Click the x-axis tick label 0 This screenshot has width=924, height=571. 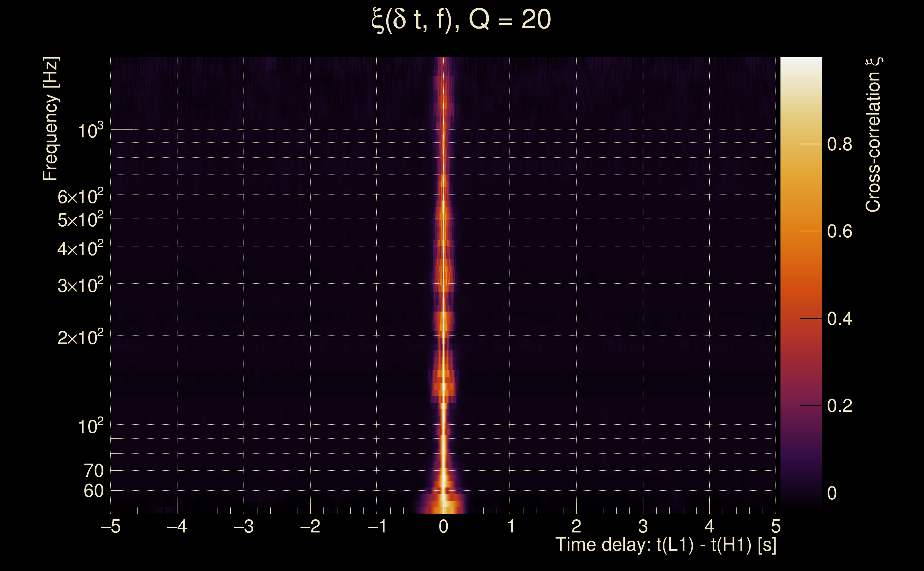443,527
